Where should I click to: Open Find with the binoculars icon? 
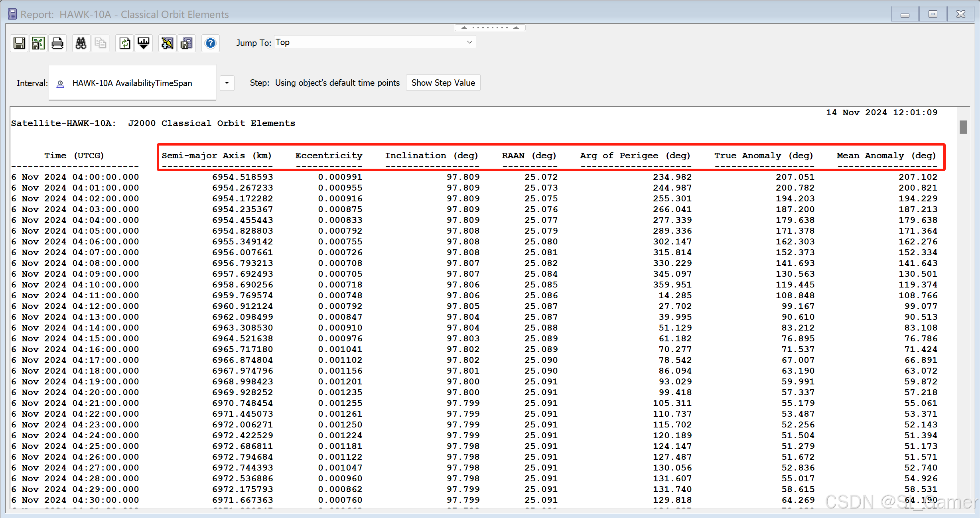tap(81, 43)
